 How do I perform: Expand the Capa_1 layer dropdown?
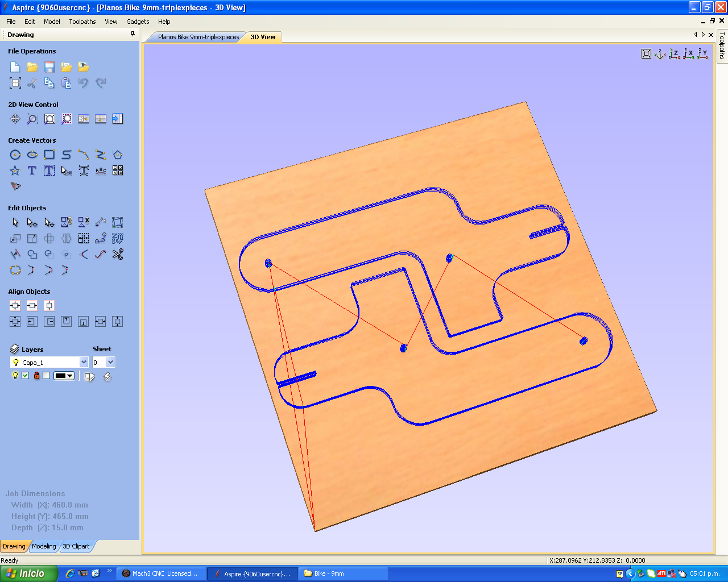pos(84,362)
